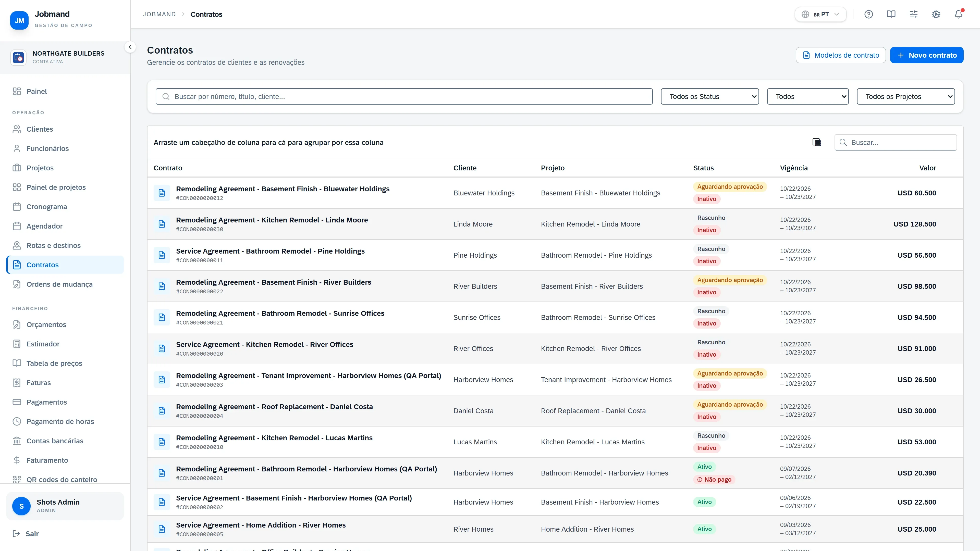Open Projetos in sidebar
The height and width of the screenshot is (551, 980).
click(65, 168)
